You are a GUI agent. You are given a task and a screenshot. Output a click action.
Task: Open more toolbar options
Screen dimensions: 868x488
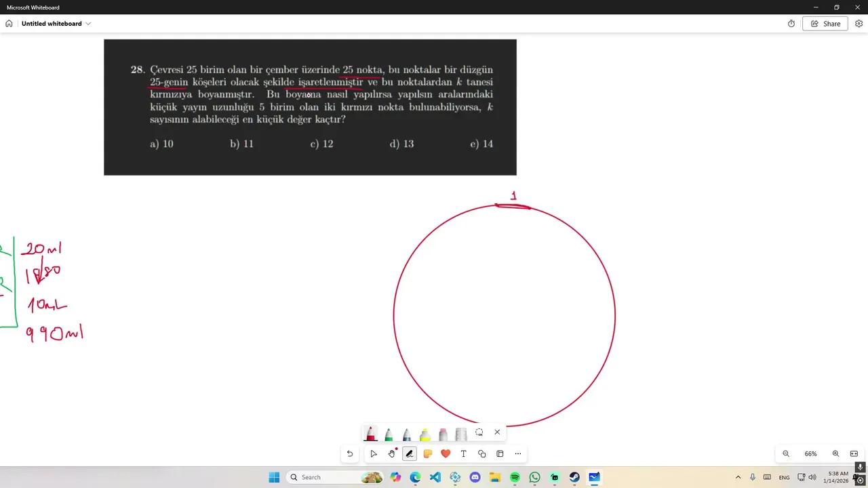(518, 453)
